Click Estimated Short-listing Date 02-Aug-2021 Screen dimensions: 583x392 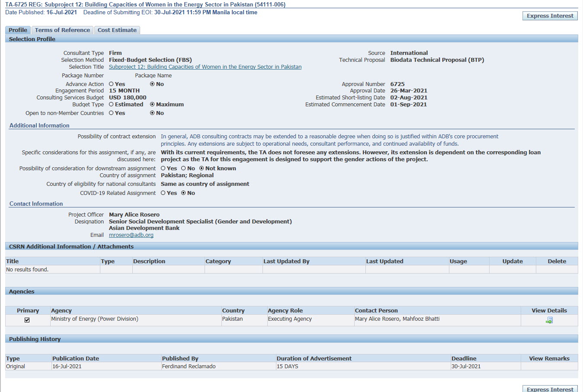[x=409, y=98]
